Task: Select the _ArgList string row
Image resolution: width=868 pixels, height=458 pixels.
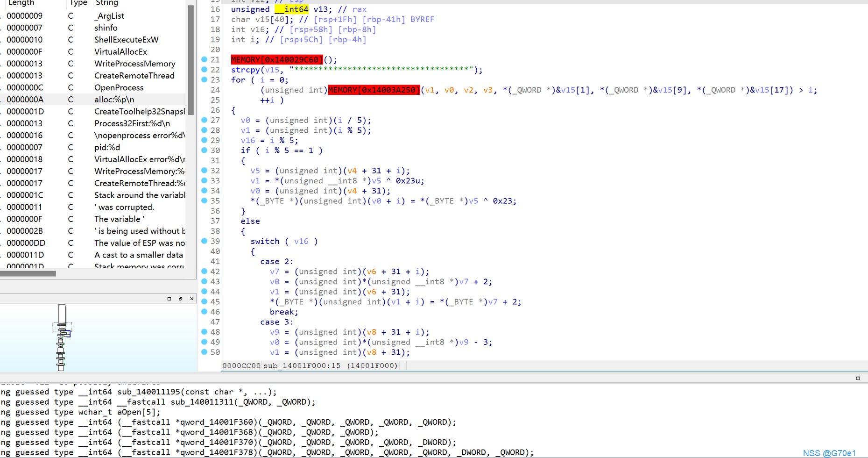Action: click(x=93, y=16)
